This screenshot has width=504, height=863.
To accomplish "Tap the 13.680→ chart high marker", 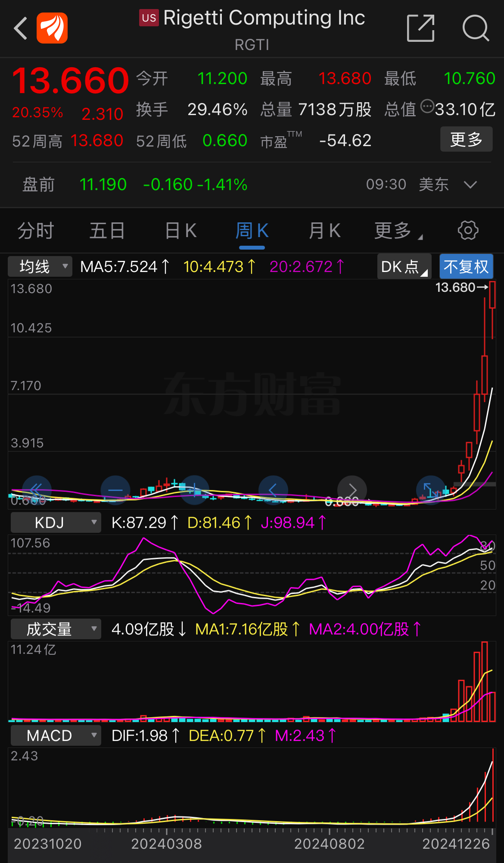I will (x=461, y=288).
